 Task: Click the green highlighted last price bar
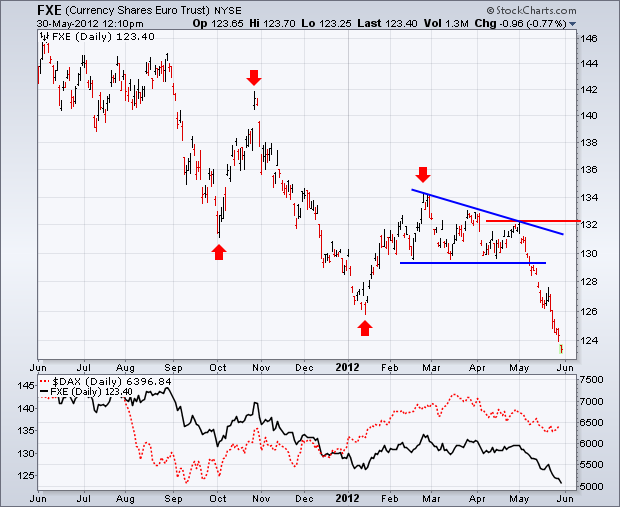(x=561, y=349)
